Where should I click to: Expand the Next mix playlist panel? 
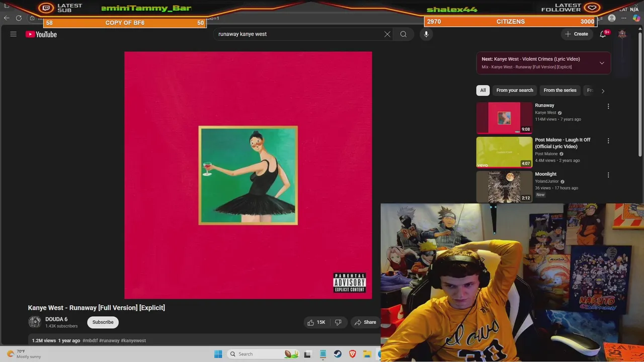click(x=602, y=63)
